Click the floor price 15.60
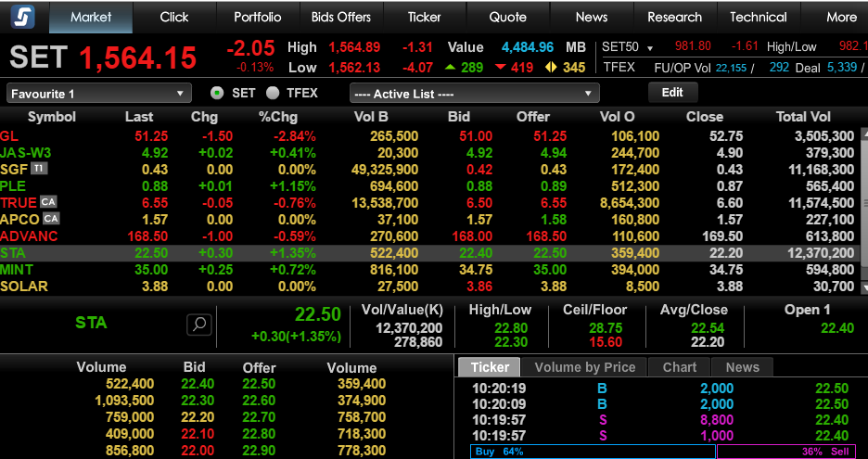 coord(606,342)
